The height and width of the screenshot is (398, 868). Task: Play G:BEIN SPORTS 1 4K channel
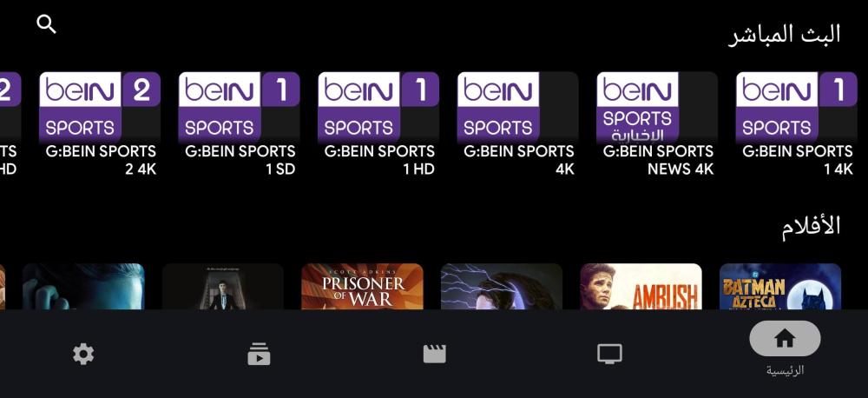pos(796,125)
